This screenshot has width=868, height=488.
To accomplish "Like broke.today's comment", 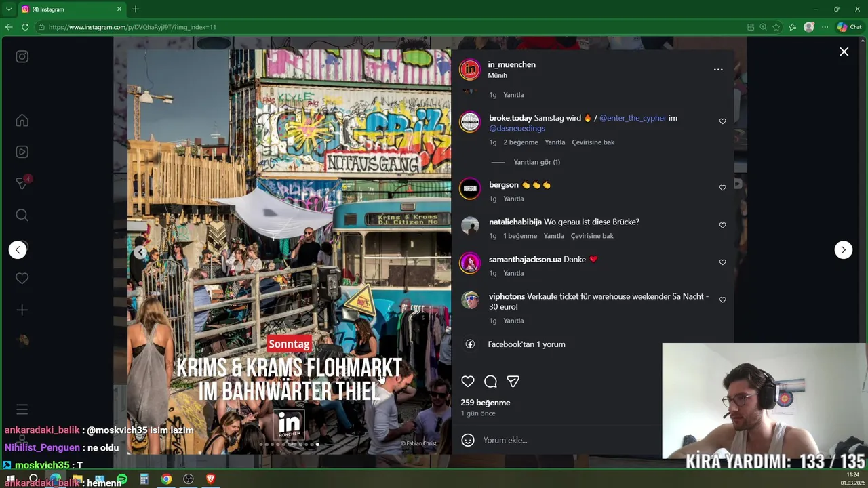I will click(722, 121).
